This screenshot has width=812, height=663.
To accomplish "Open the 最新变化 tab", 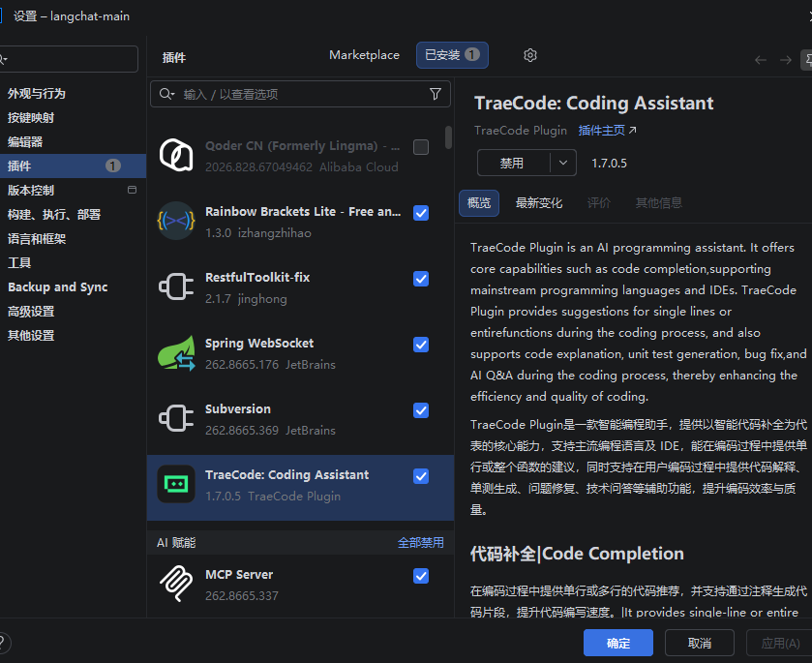I will coord(538,202).
